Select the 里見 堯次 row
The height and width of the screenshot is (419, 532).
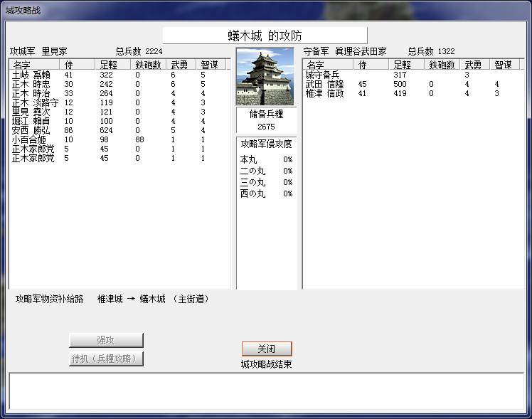(119, 112)
